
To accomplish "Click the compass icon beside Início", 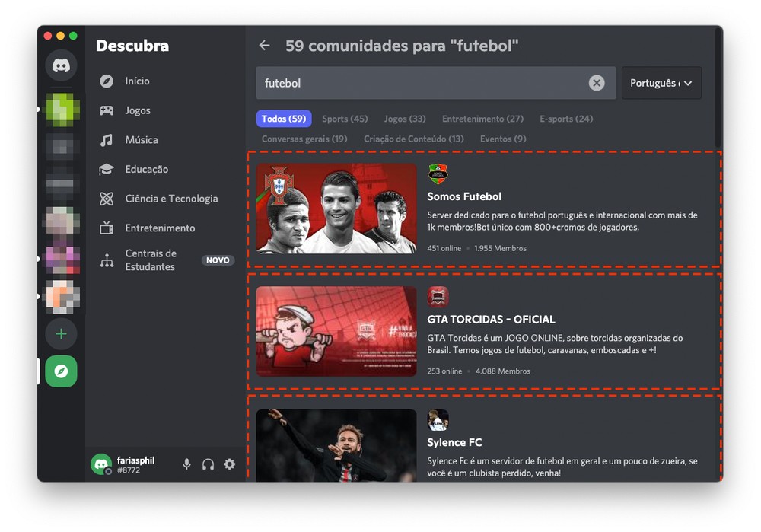I will point(107,81).
